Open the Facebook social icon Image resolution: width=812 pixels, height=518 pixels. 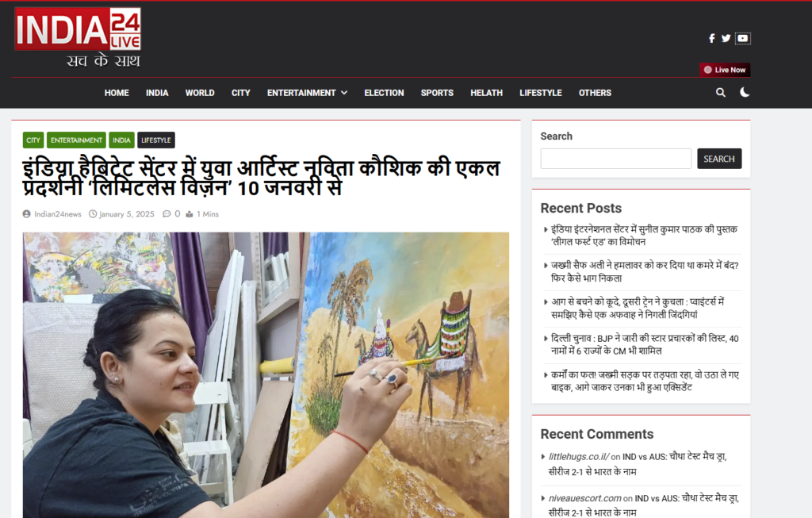coord(712,38)
